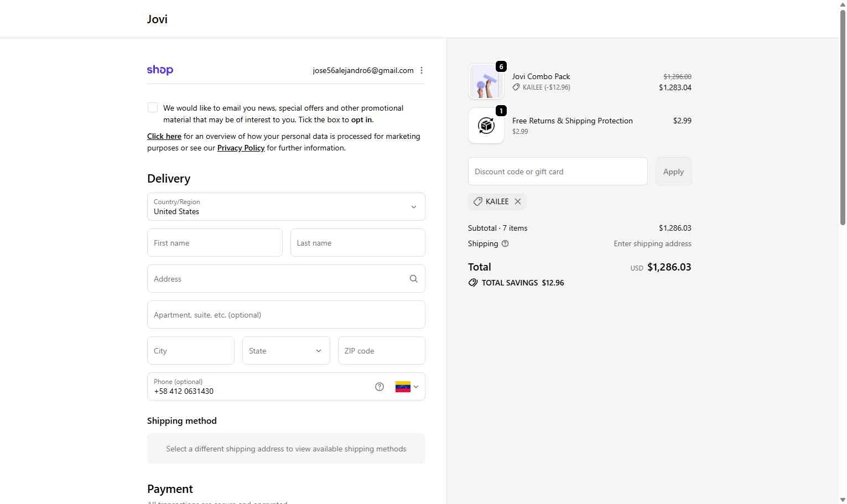This screenshot has width=847, height=504.
Task: Click the Jovi store name header
Action: click(157, 19)
